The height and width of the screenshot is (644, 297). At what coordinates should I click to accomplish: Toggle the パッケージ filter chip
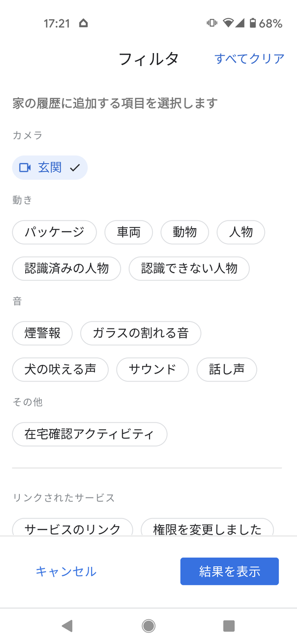point(55,232)
